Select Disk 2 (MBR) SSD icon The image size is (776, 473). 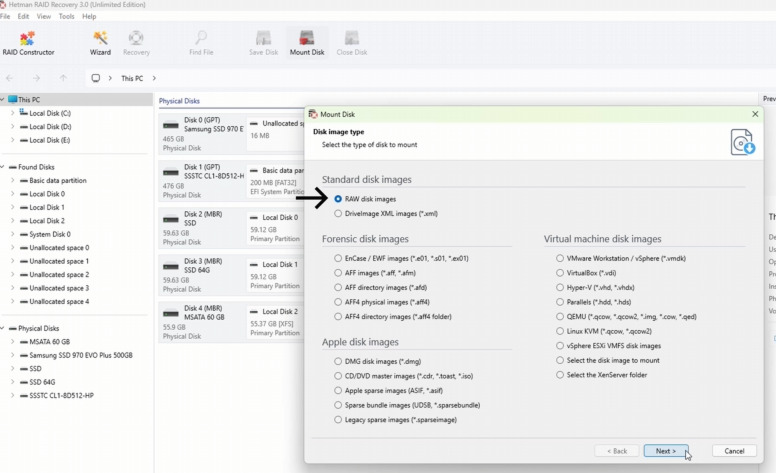point(171,220)
